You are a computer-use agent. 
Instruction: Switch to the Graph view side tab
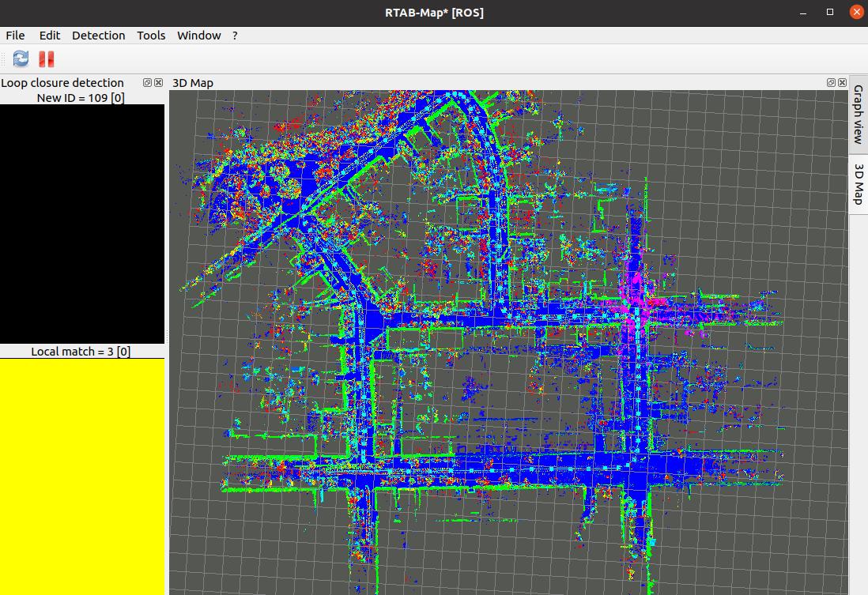click(x=858, y=115)
